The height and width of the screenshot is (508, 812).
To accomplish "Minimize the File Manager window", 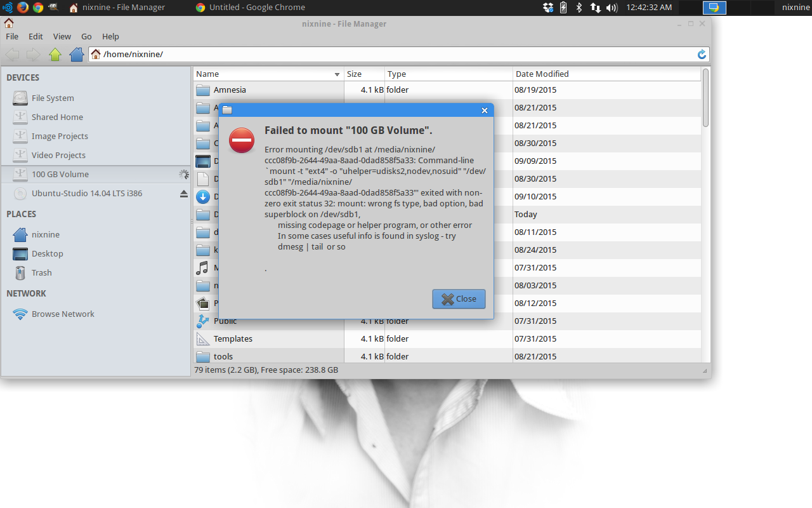I will [x=679, y=23].
